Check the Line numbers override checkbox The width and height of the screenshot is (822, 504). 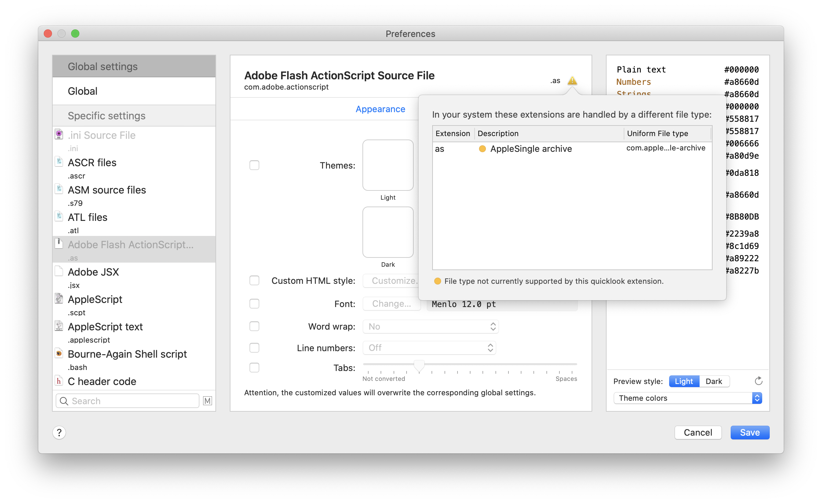tap(254, 348)
